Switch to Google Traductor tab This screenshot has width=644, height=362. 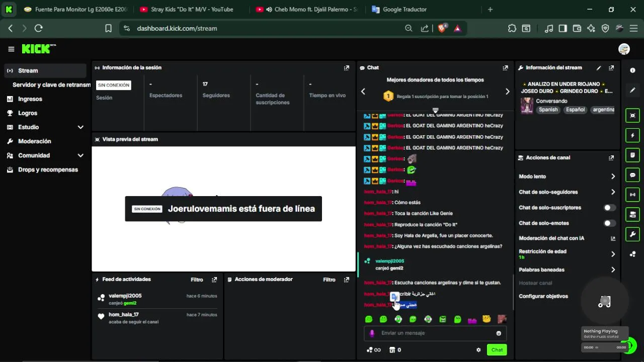pyautogui.click(x=405, y=9)
